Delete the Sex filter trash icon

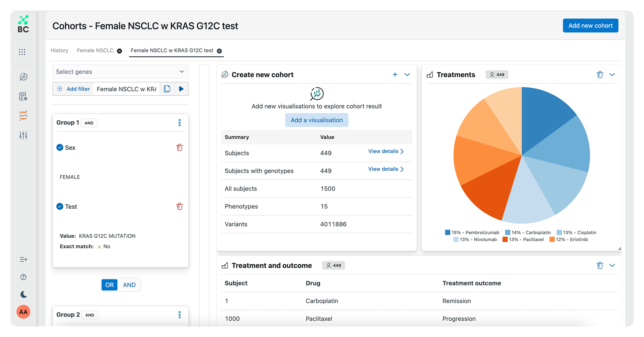tap(179, 148)
